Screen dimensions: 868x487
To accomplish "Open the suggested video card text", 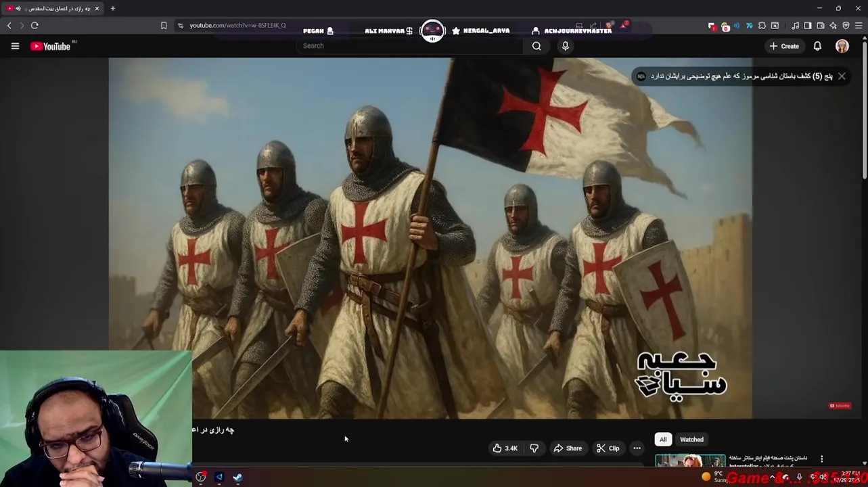I will pos(741,76).
